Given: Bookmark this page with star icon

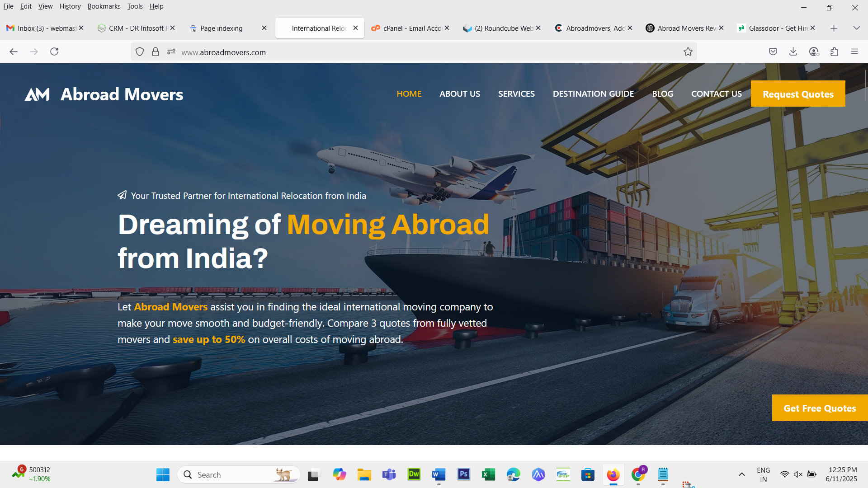Looking at the screenshot, I should [688, 52].
